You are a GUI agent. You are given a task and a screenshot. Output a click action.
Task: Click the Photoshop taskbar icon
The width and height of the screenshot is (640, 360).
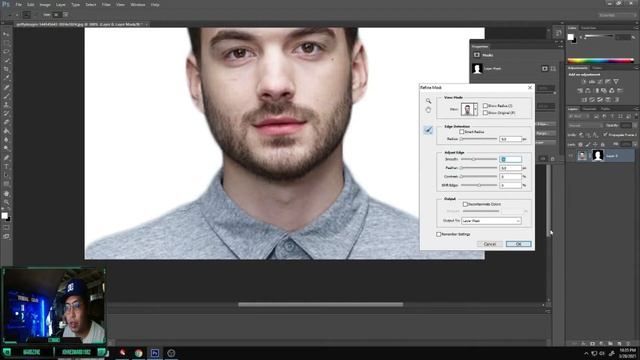coord(155,353)
